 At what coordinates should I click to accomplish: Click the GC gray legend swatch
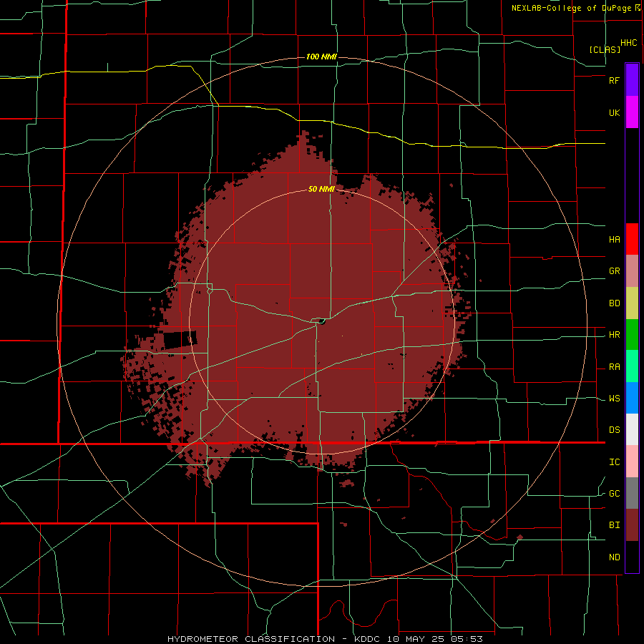pyautogui.click(x=632, y=493)
